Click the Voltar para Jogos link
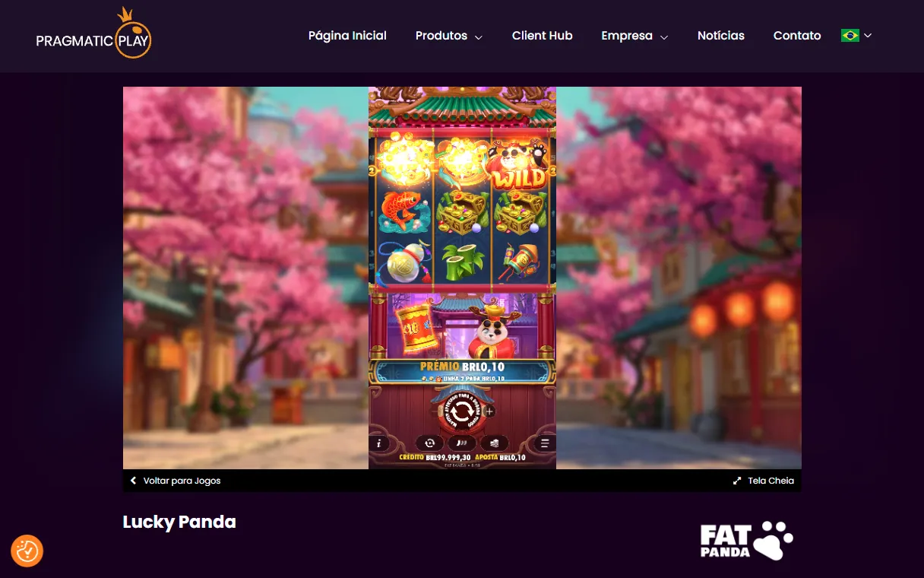This screenshot has width=924, height=578. click(181, 481)
